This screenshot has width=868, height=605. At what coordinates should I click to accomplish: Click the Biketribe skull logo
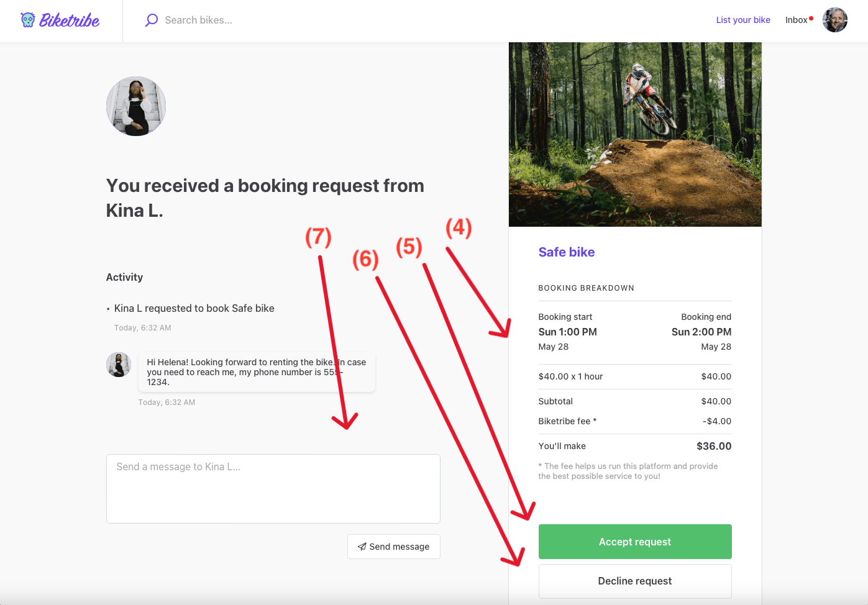(x=28, y=20)
